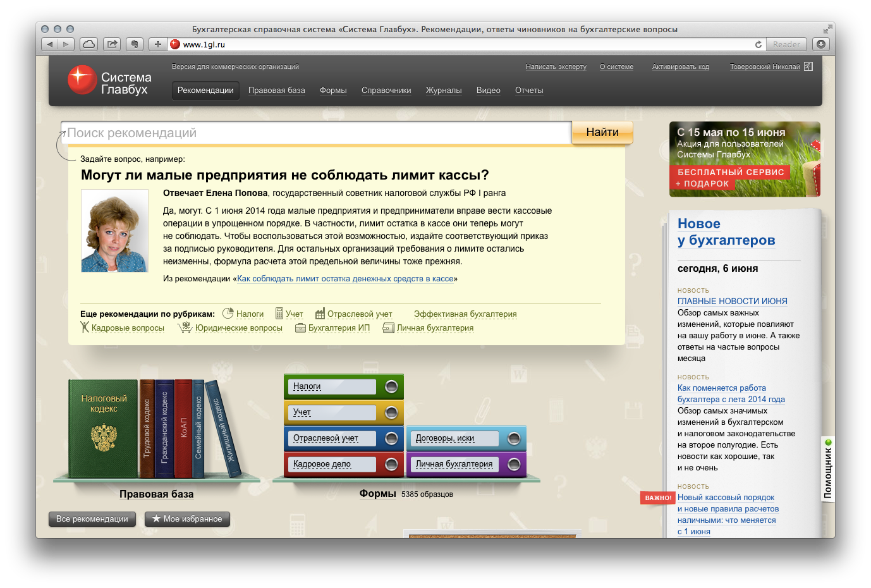Image resolution: width=871 pixels, height=588 pixels.
Task: Reload the page with the refresh icon
Action: click(758, 44)
